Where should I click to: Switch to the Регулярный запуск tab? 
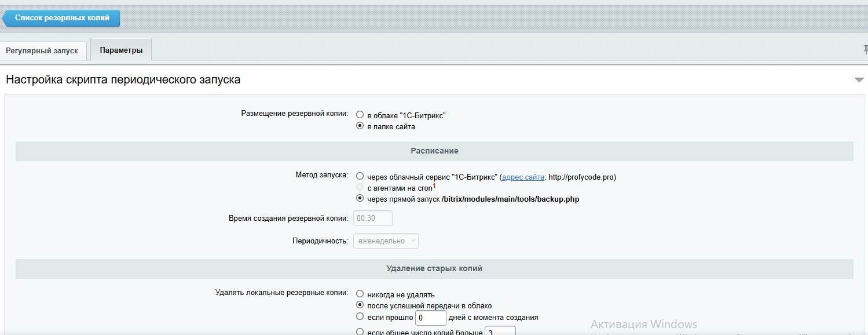coord(43,50)
